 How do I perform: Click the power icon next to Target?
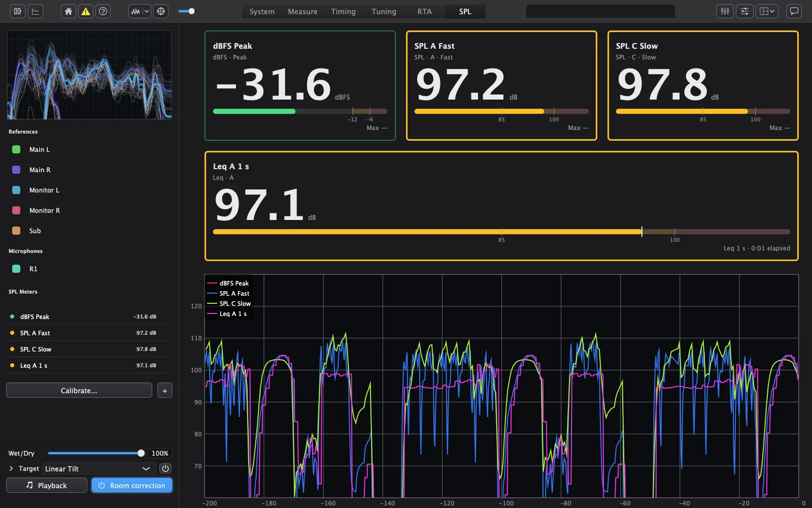coord(165,468)
